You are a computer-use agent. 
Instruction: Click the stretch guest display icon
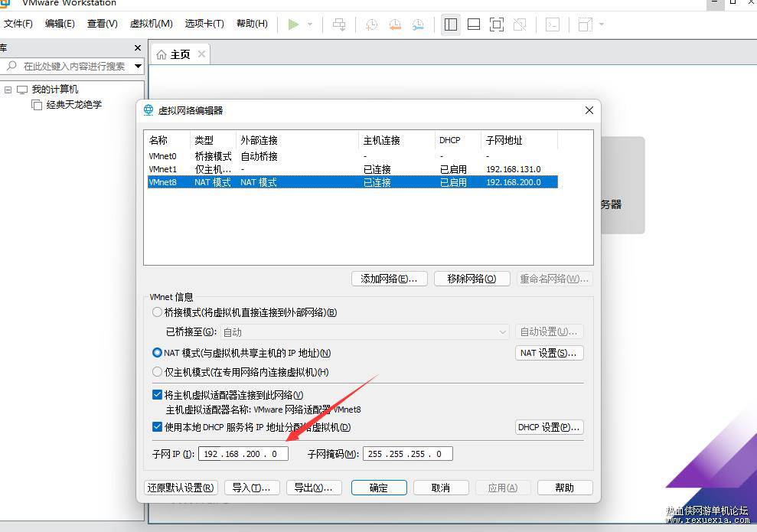(585, 24)
